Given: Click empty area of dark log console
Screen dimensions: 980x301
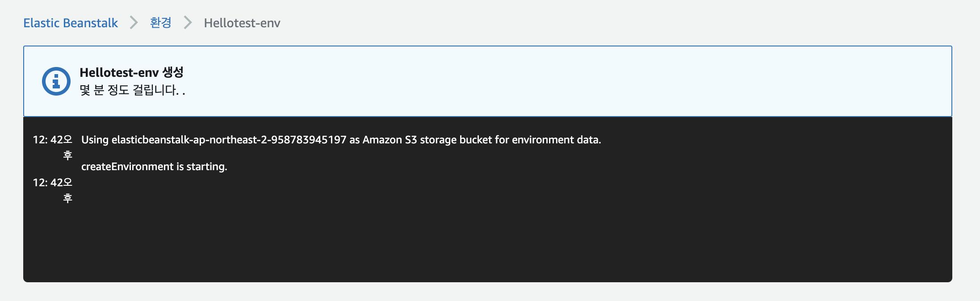Looking at the screenshot, I should coord(491,232).
